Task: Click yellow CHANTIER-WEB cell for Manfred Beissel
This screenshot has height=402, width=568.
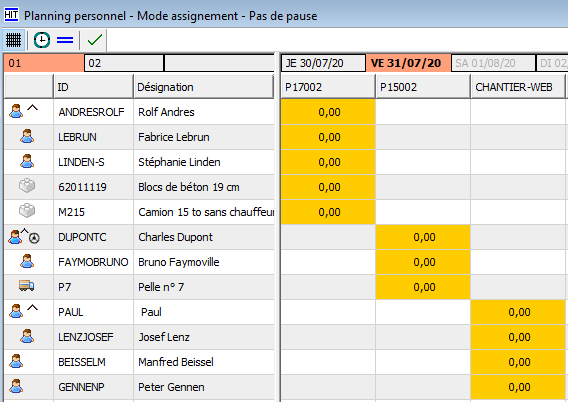Action: pos(518,362)
